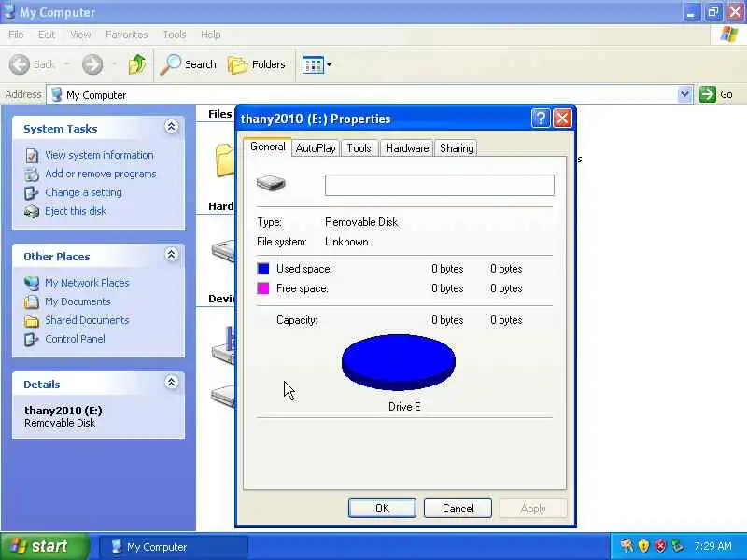Screen dimensions: 747x560
Task: Click the volume label input field
Action: pos(439,185)
